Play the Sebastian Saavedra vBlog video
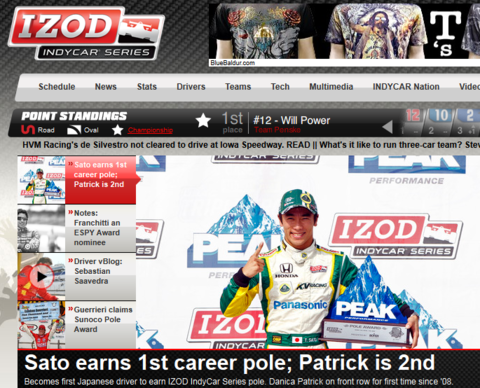 (41, 277)
